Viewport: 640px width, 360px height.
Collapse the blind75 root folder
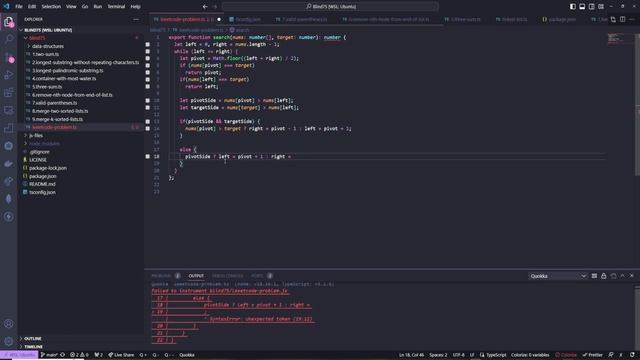pyautogui.click(x=37, y=38)
